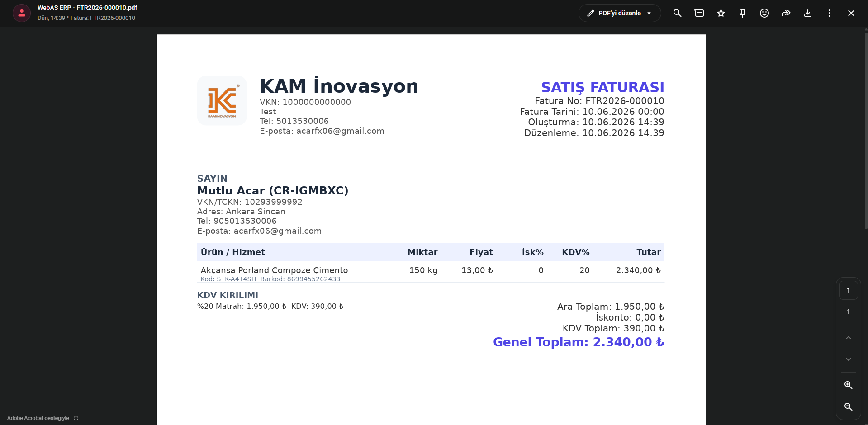Click the KDV Toplam: 390,00 ₺ line
This screenshot has height=425, width=868.
click(613, 328)
